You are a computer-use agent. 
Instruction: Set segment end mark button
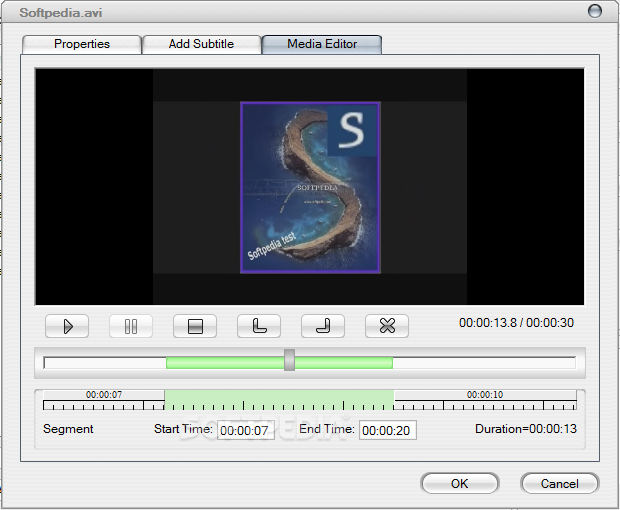[x=323, y=326]
